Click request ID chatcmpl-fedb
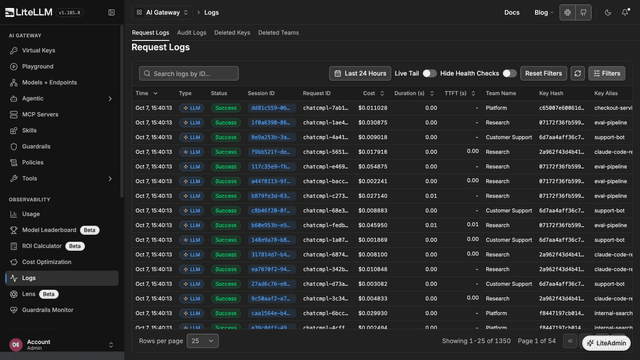Screen dimensions: 640x360 [x=326, y=225]
